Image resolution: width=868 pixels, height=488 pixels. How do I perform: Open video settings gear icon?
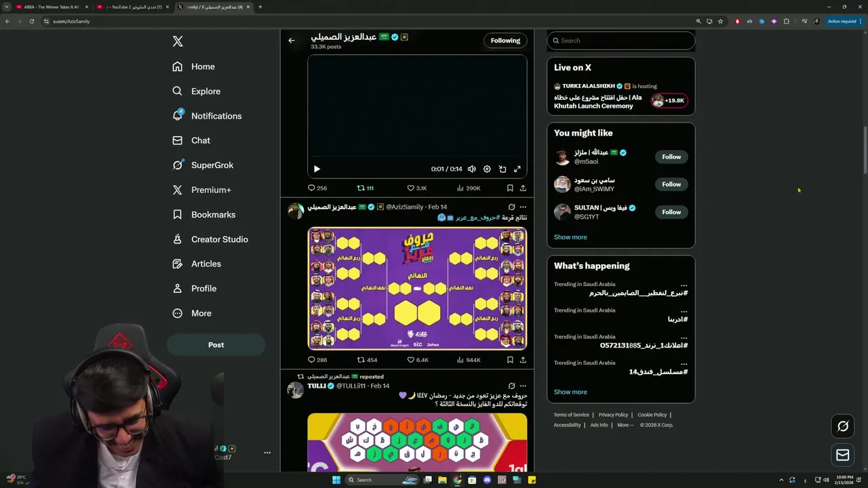[x=487, y=169]
